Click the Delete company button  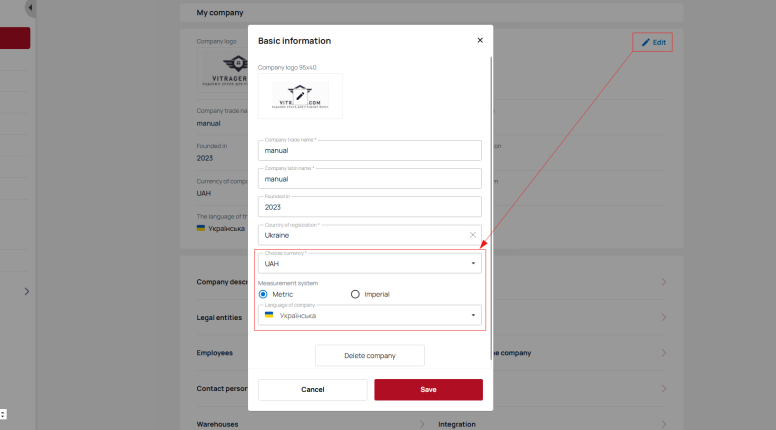[370, 356]
